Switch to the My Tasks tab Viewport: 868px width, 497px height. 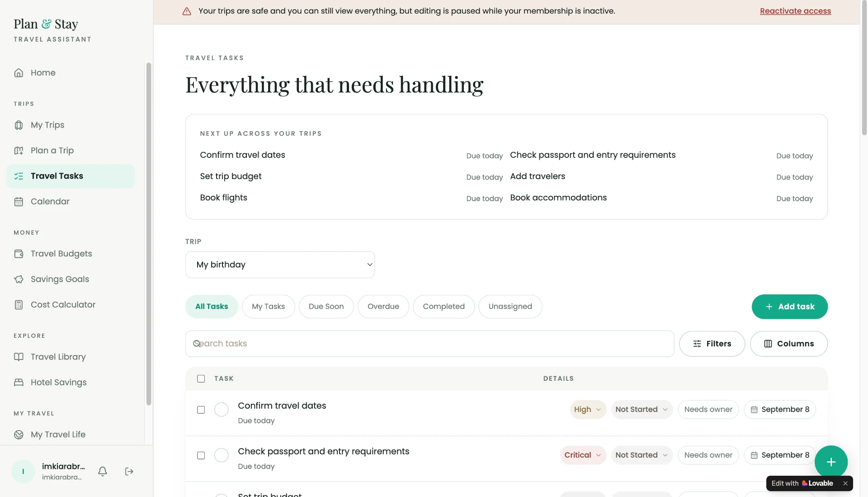point(268,307)
